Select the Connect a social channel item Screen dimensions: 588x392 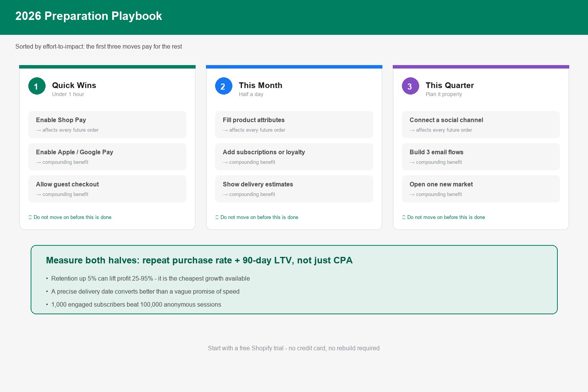pyautogui.click(x=481, y=124)
